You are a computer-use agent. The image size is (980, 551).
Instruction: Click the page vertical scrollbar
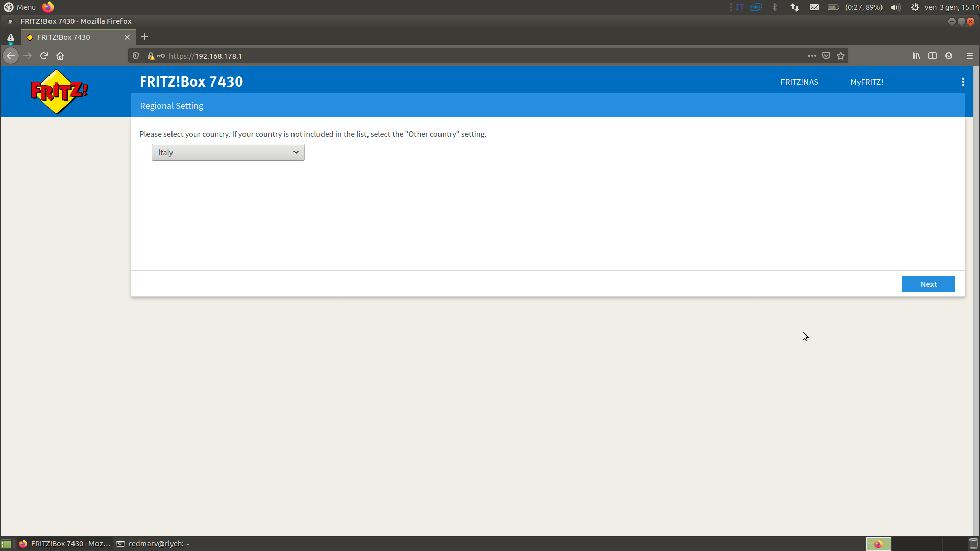[976, 301]
